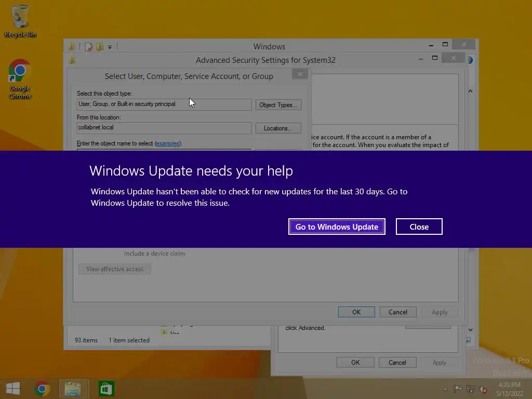
Task: Click OK in the Properties dialog
Action: tap(355, 362)
